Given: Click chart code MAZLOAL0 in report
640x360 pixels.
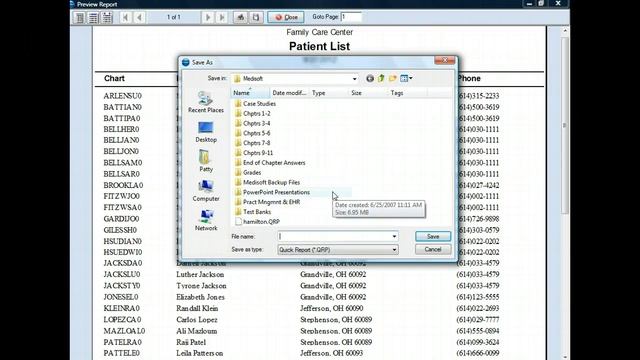Looking at the screenshot, I should tap(124, 331).
